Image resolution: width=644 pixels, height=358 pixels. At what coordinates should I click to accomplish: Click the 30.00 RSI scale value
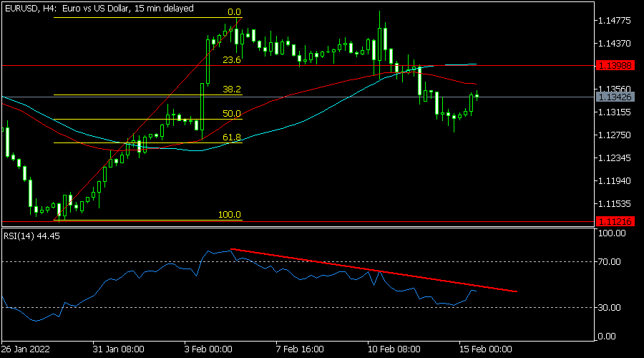(x=609, y=307)
